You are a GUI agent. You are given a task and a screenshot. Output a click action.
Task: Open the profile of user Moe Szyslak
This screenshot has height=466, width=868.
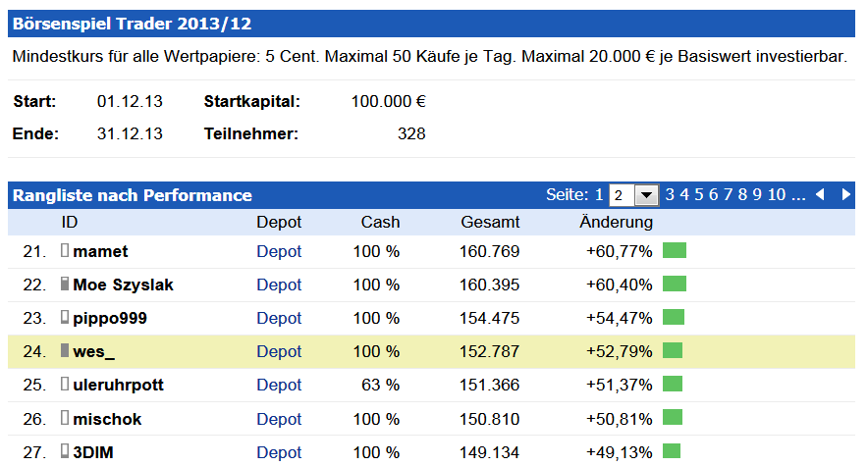coord(123,285)
